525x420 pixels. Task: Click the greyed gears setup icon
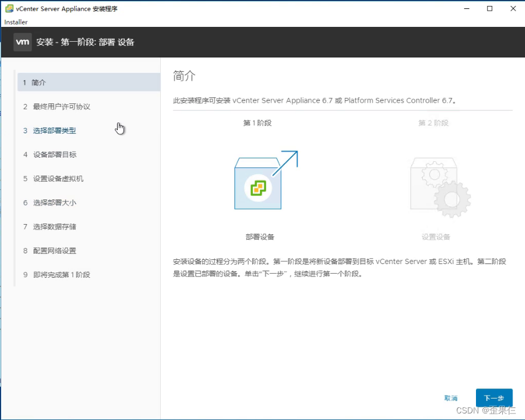tap(440, 188)
